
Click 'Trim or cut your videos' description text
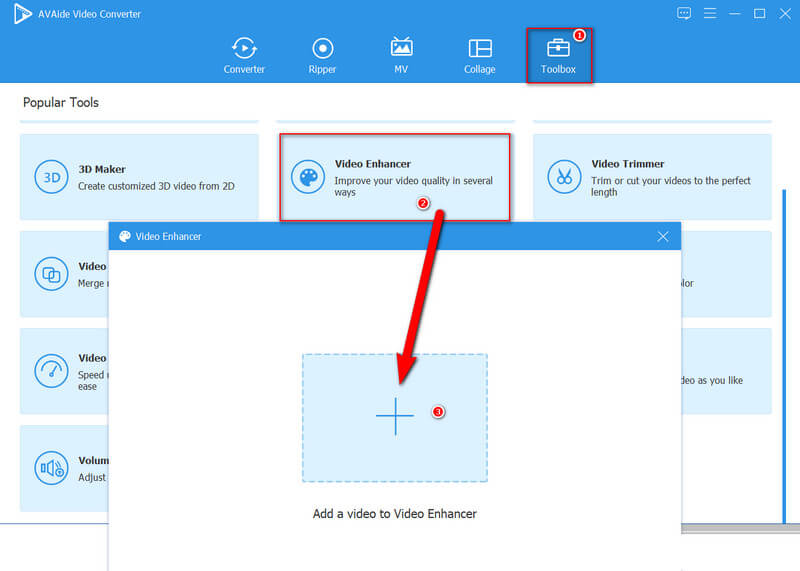click(x=670, y=186)
